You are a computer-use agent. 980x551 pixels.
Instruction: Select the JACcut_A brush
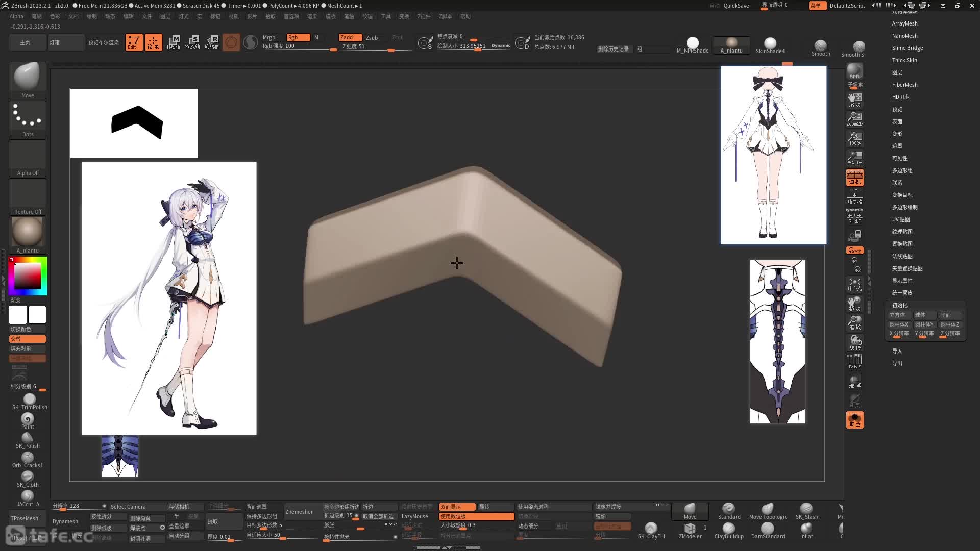point(28,498)
